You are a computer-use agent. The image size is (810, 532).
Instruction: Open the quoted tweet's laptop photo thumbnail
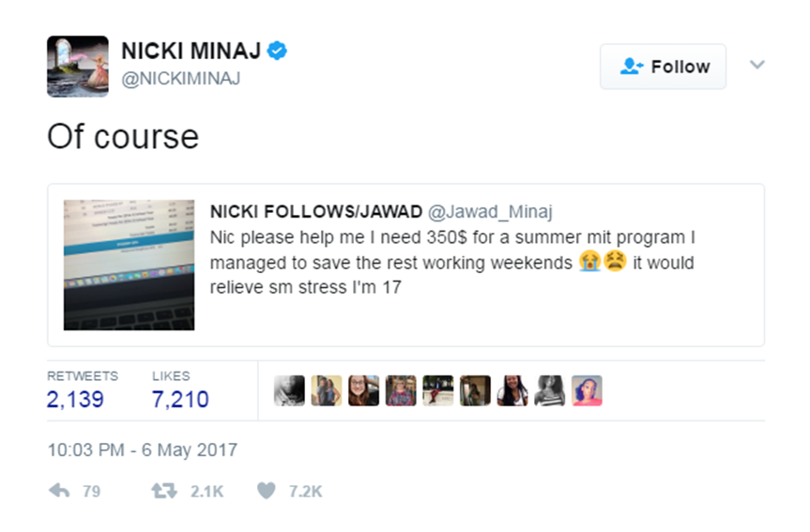129,265
